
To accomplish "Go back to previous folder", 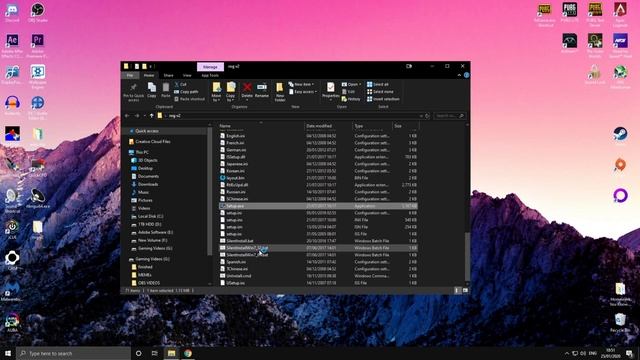I will point(127,116).
